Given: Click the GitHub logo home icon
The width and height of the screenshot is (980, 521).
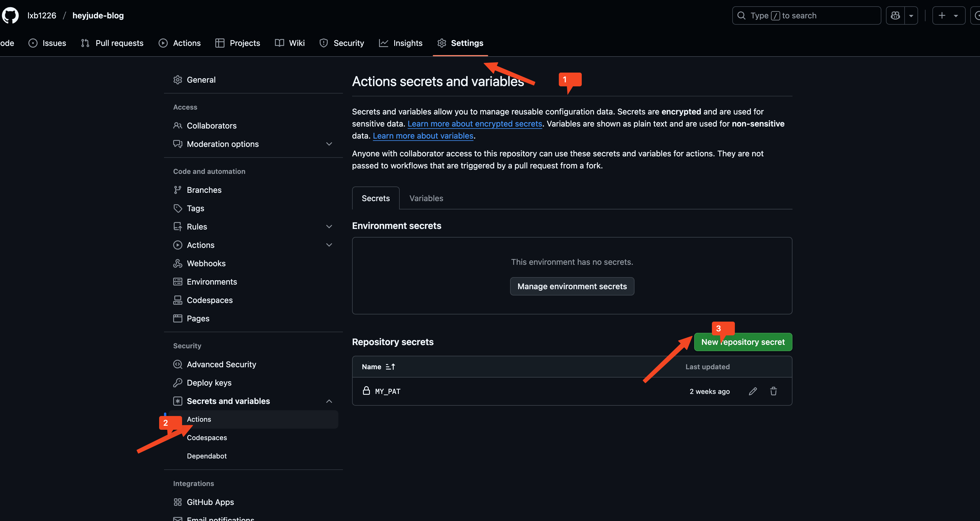Looking at the screenshot, I should [10, 15].
